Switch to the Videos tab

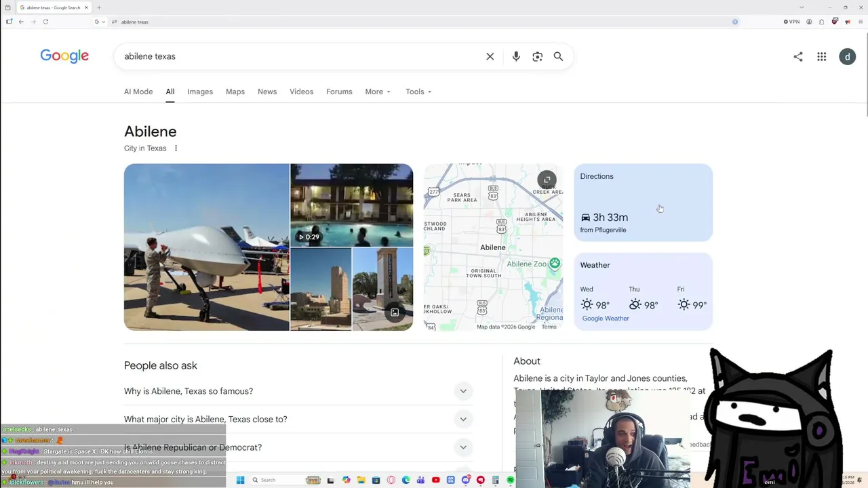coord(302,91)
